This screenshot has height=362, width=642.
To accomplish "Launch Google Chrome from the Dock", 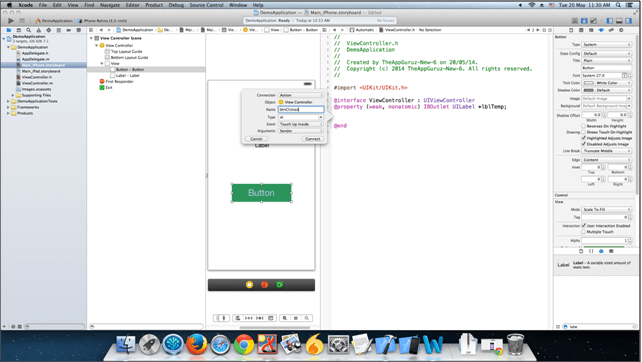I will point(244,344).
